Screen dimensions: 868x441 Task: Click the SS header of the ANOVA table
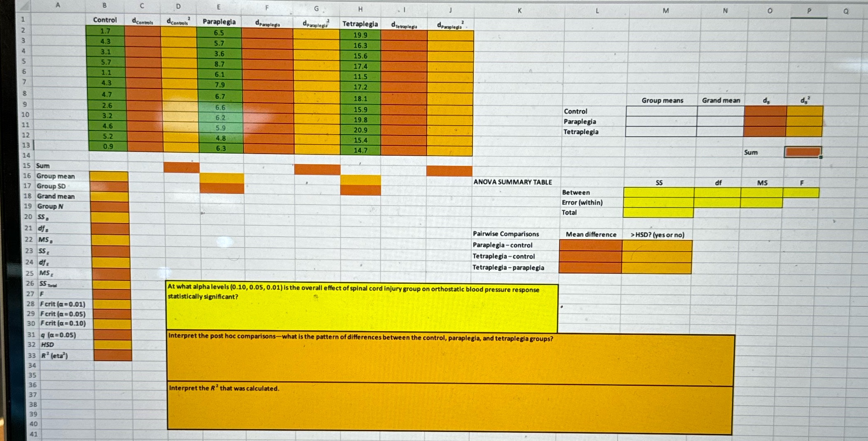[659, 182]
